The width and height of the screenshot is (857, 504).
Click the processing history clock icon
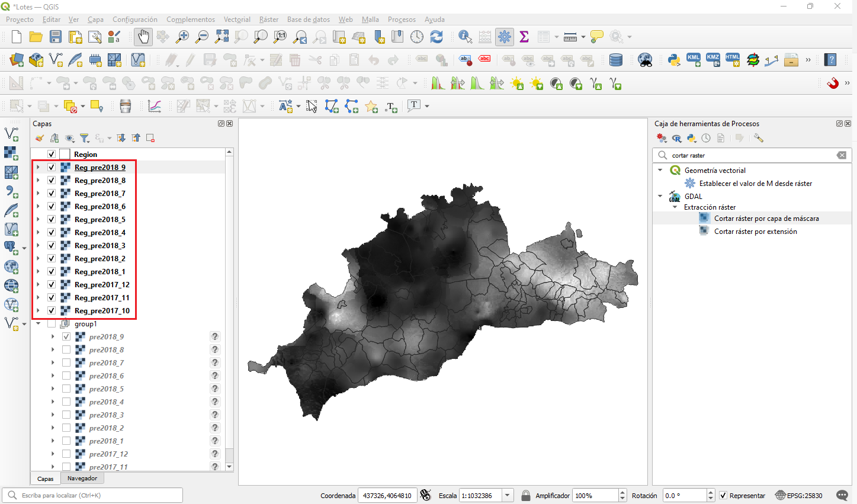pyautogui.click(x=706, y=138)
